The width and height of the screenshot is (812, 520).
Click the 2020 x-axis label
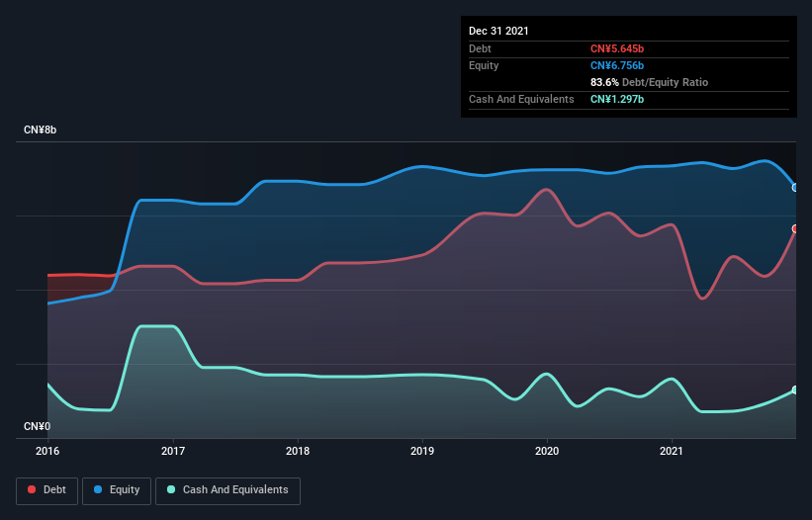pyautogui.click(x=547, y=451)
